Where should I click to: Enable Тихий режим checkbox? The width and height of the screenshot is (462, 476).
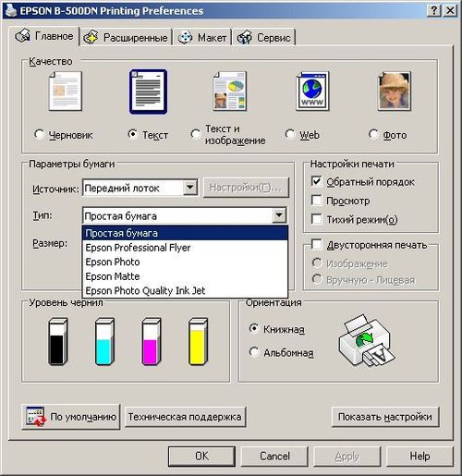[317, 219]
